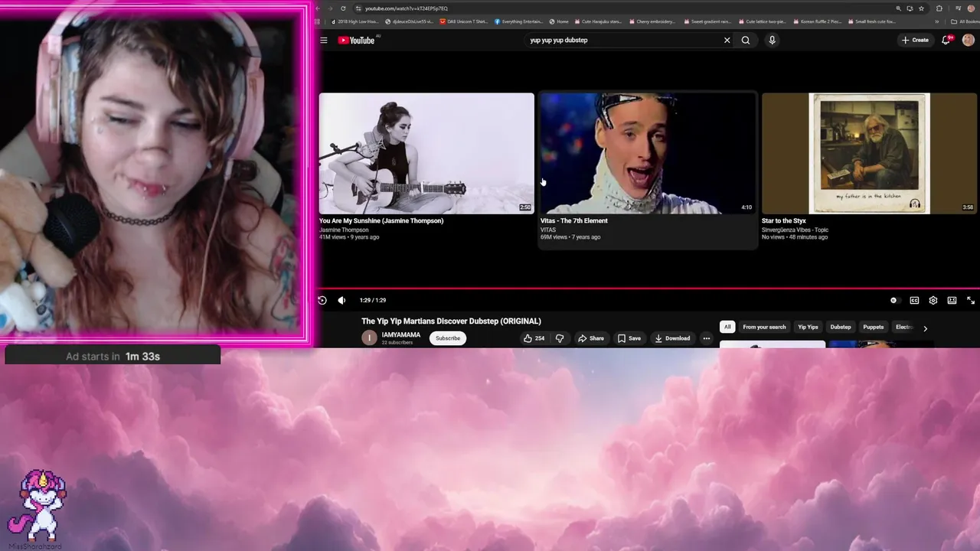Screen dimensions: 980x551
Task: Go back with the browser back arrow
Action: 319,8
